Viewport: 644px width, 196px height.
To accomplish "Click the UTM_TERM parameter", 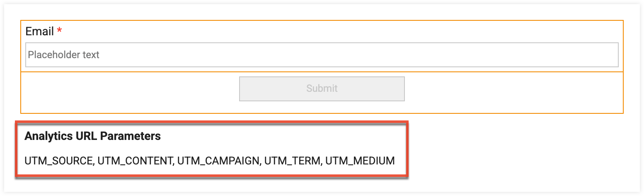I will 293,161.
